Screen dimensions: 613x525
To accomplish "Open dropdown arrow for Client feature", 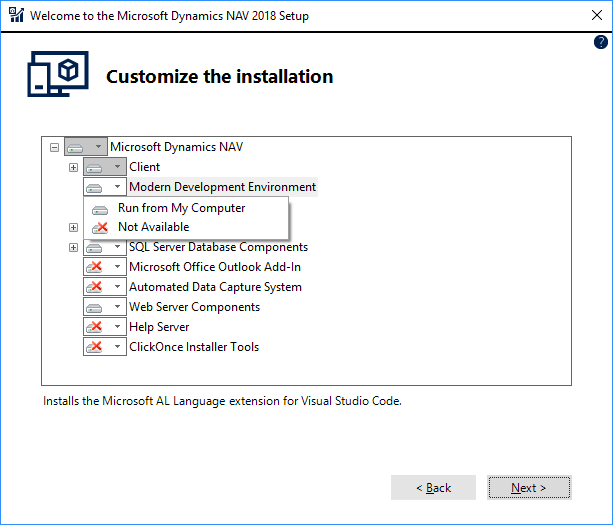I will [117, 167].
